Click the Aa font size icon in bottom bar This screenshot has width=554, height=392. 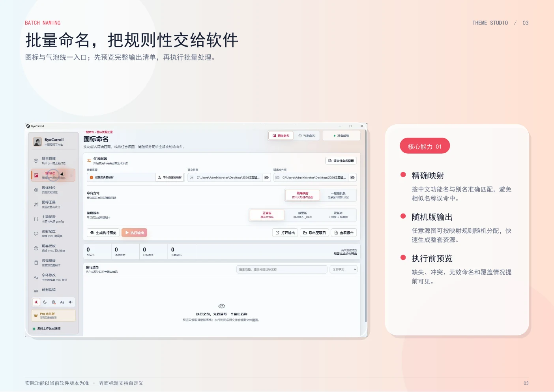(62, 302)
